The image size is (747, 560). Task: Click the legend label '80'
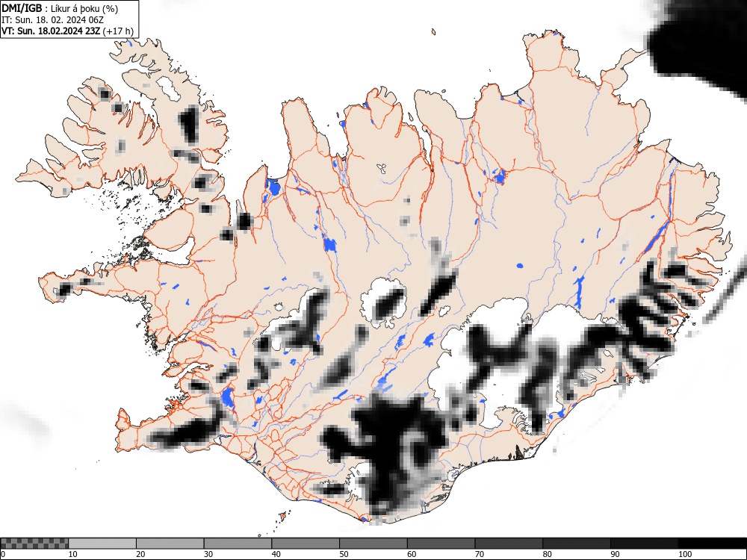(547, 554)
